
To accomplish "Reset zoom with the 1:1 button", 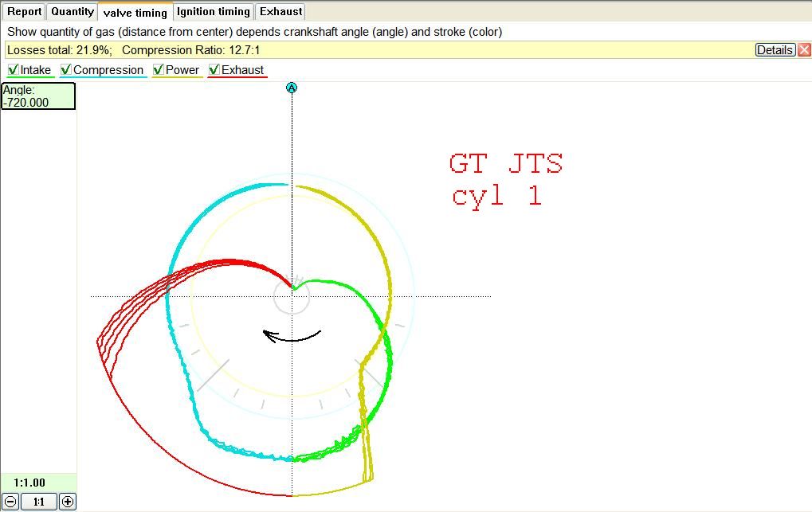I will (39, 502).
